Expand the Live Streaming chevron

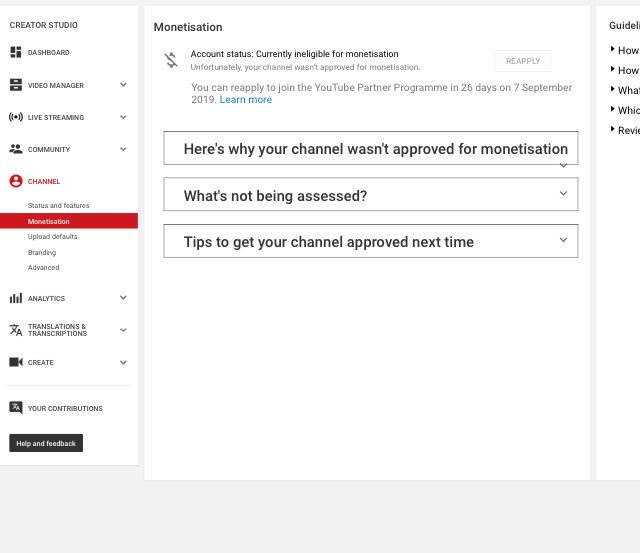pos(123,117)
